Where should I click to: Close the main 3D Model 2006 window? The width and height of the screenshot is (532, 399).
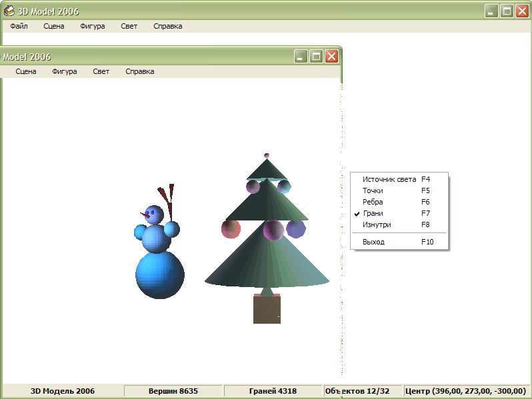tap(522, 11)
